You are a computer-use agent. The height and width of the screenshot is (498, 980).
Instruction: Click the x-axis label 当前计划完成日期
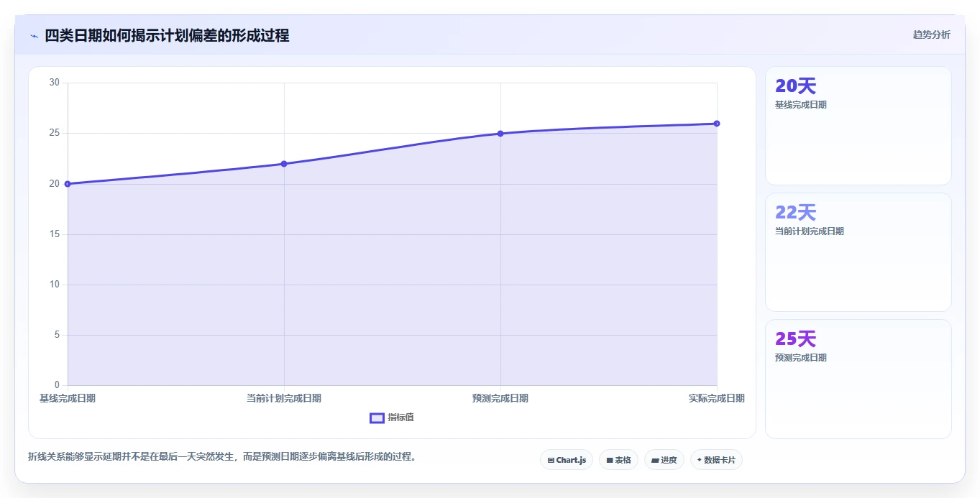tap(284, 398)
